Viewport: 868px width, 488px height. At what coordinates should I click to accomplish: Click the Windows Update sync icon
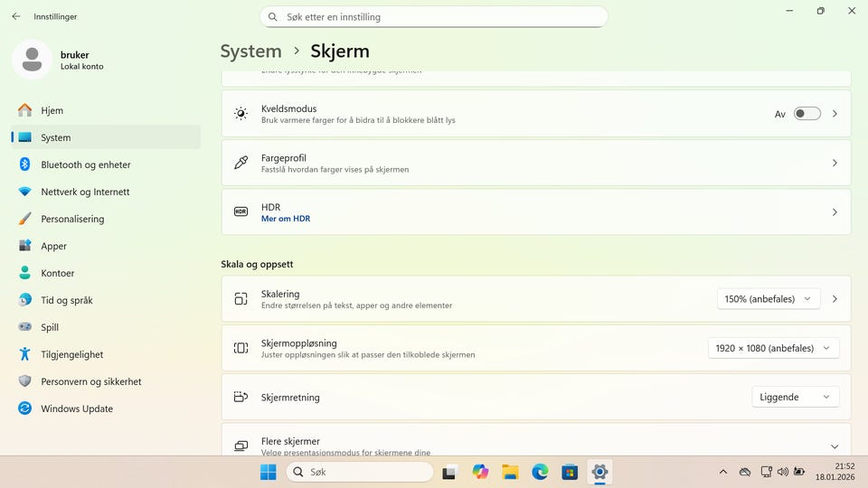coord(25,408)
